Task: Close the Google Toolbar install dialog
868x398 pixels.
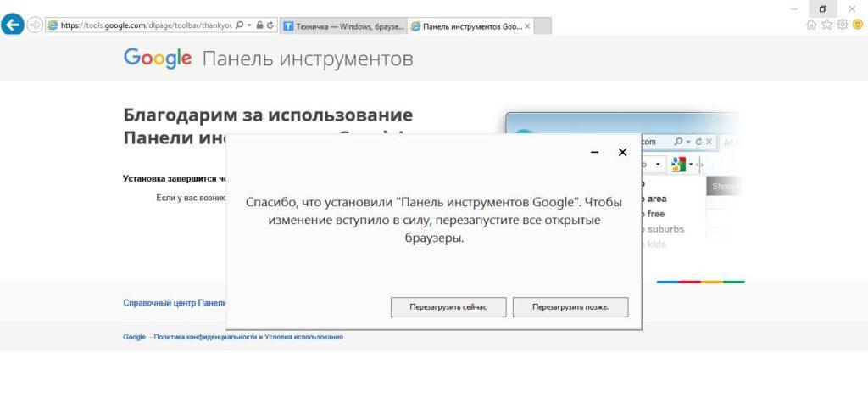Action: (x=622, y=152)
